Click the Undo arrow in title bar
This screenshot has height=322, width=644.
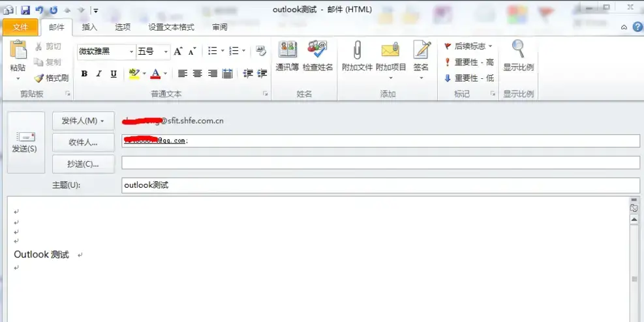pos(39,10)
